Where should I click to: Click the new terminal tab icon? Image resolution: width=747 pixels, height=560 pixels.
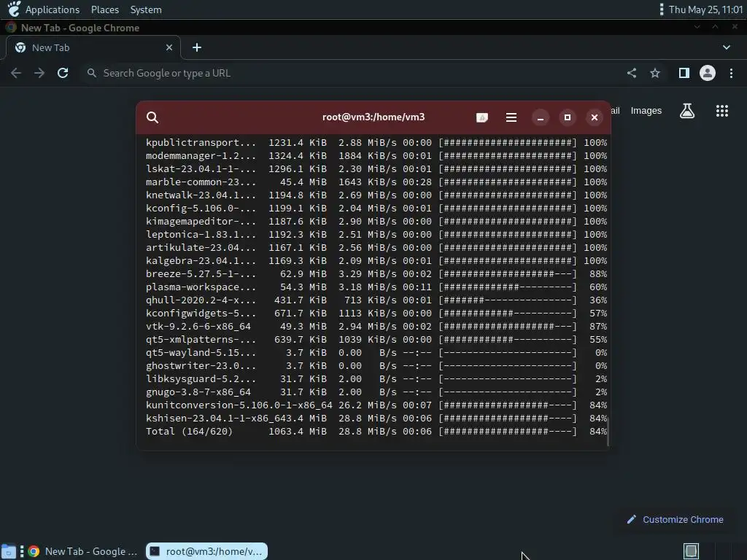[482, 117]
